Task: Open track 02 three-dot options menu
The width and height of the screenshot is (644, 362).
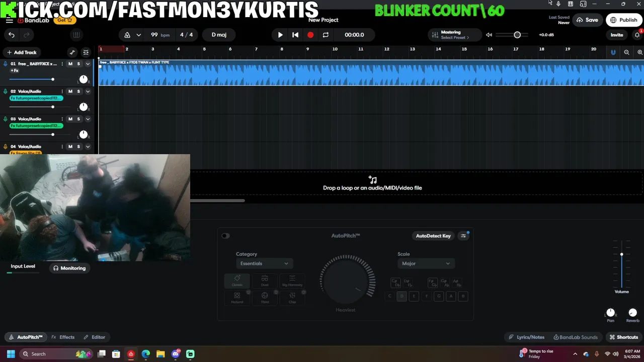Action: [x=62, y=92]
